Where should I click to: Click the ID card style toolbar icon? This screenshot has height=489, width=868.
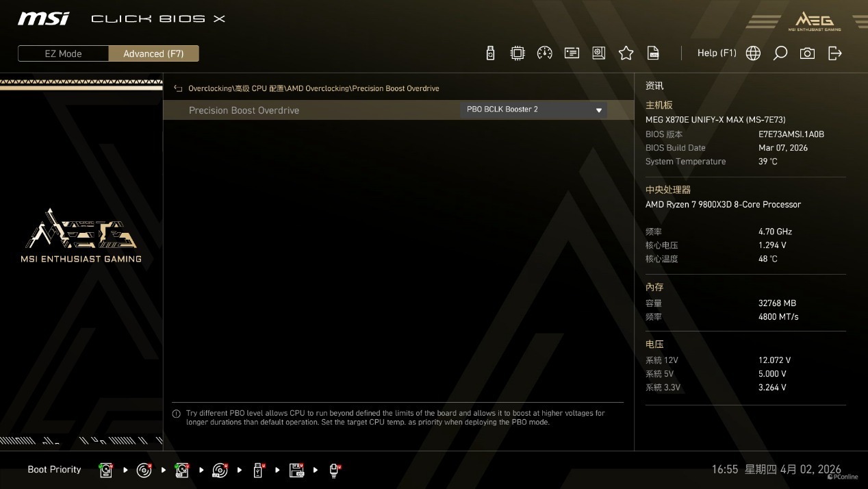(x=572, y=53)
